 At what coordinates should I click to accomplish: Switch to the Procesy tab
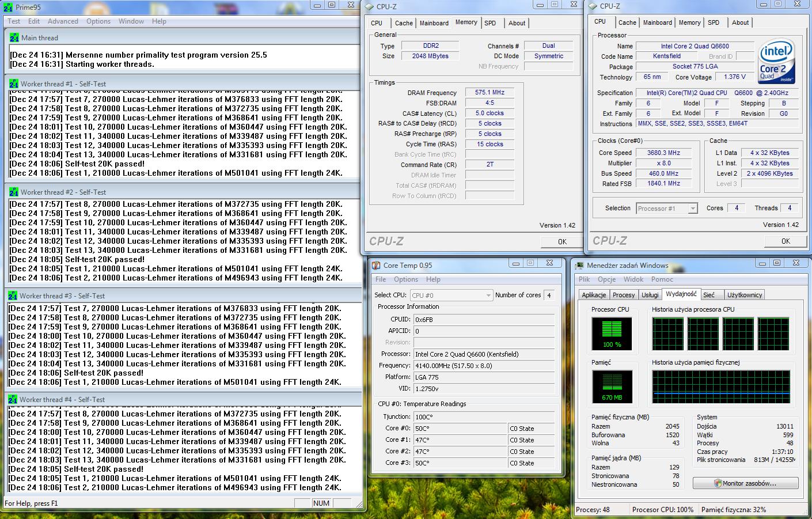click(624, 295)
